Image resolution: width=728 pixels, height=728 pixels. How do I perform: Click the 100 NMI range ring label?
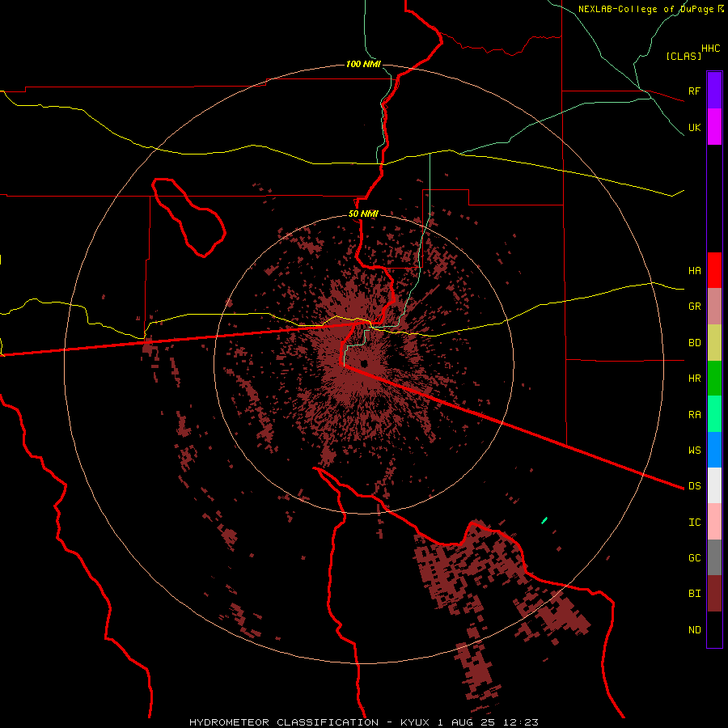[363, 64]
